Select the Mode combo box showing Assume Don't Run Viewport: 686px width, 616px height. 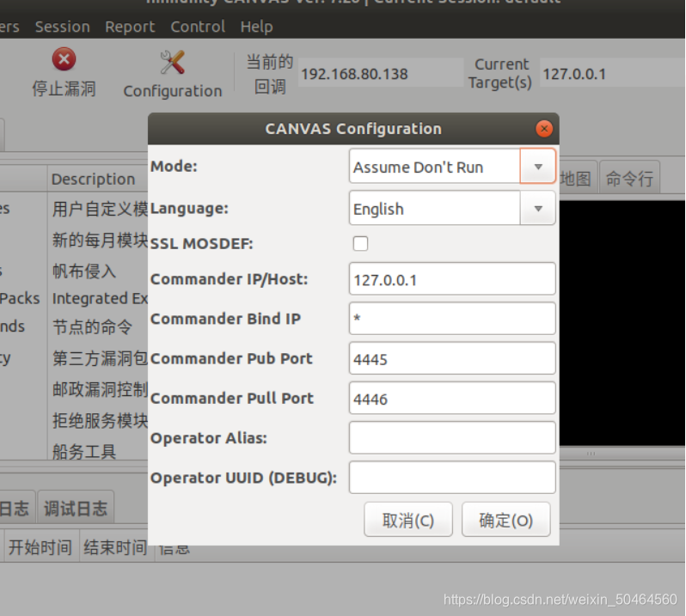pos(452,167)
